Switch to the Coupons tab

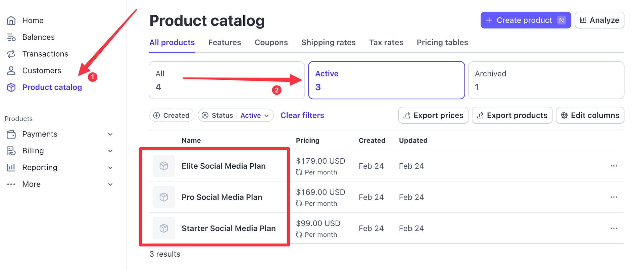click(271, 43)
